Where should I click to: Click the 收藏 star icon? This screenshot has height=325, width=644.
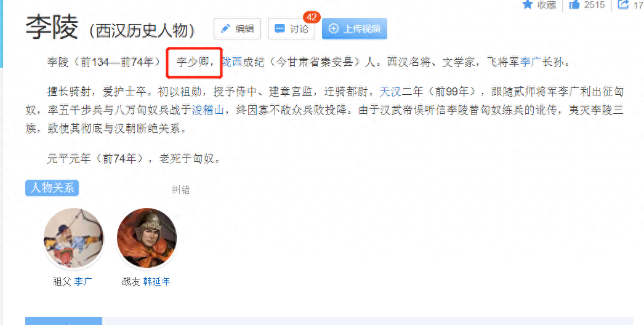[528, 4]
